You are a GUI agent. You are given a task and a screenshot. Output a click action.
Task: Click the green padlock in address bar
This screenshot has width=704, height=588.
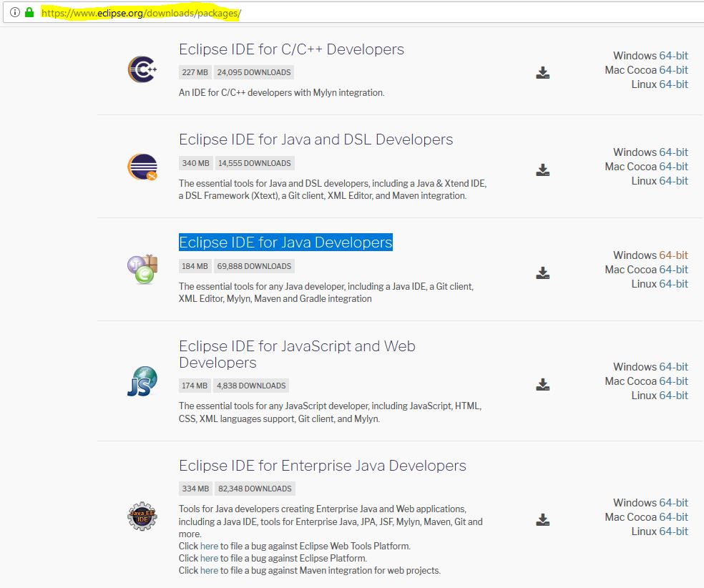click(x=29, y=13)
